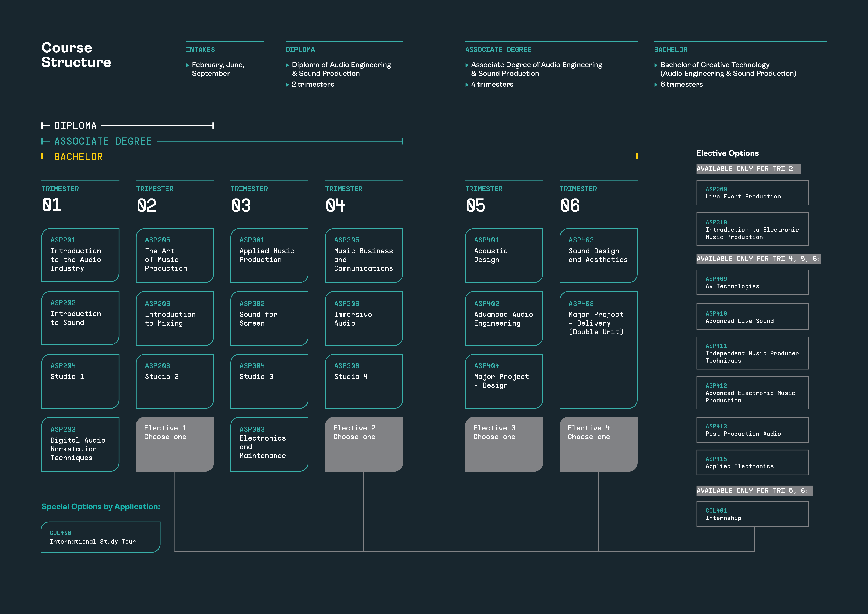Select ASP411 Independent Music Producer Techniques
Screen dimensions: 868x614
pyautogui.click(x=752, y=353)
